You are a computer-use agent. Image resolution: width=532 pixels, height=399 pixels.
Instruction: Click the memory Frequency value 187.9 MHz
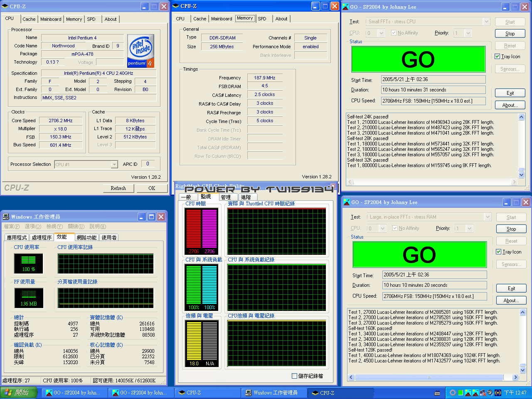(x=265, y=78)
